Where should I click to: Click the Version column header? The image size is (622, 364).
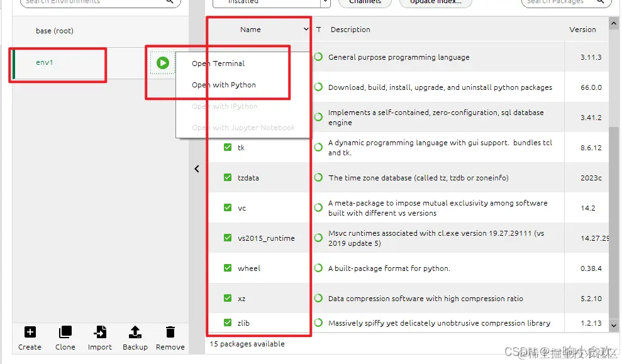click(582, 30)
